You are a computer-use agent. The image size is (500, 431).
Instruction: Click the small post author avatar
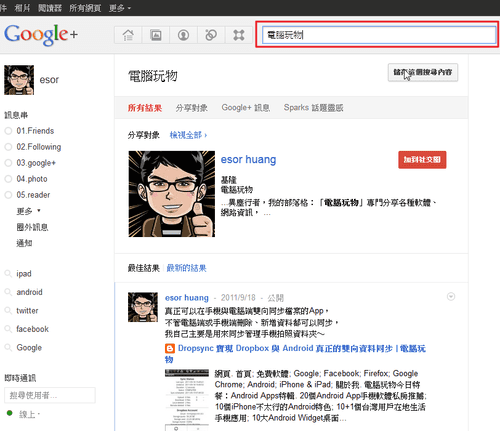pos(143,307)
